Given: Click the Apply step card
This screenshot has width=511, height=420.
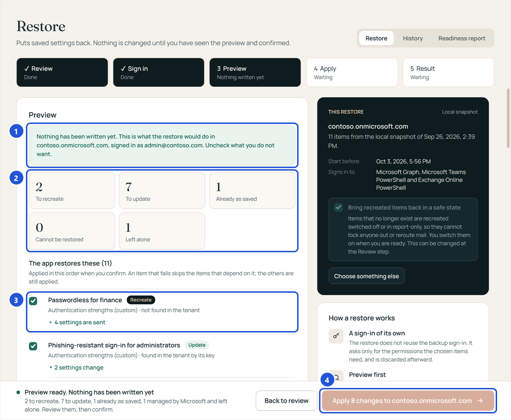Looking at the screenshot, I should 352,73.
